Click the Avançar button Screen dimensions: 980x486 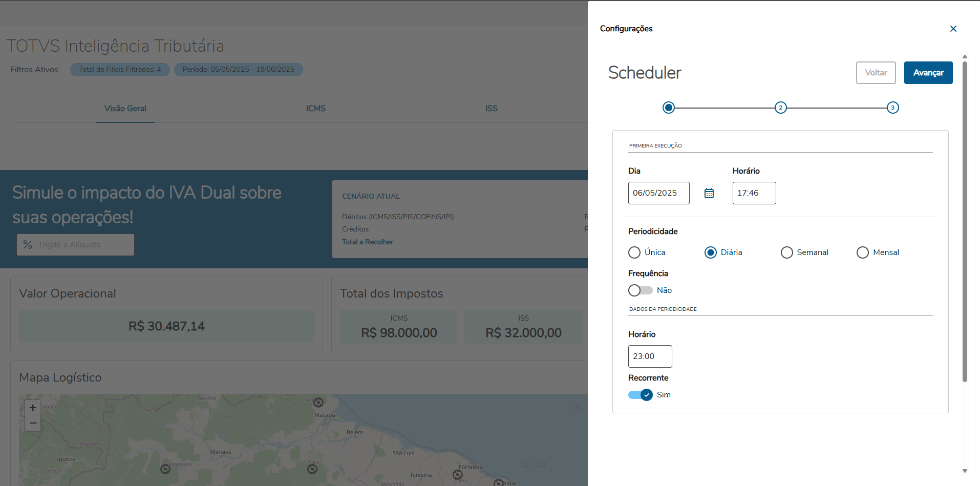(x=928, y=73)
